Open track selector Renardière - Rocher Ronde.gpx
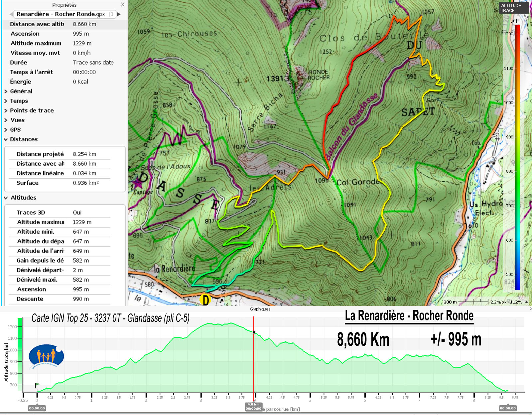This screenshot has height=416, width=532. (x=65, y=14)
